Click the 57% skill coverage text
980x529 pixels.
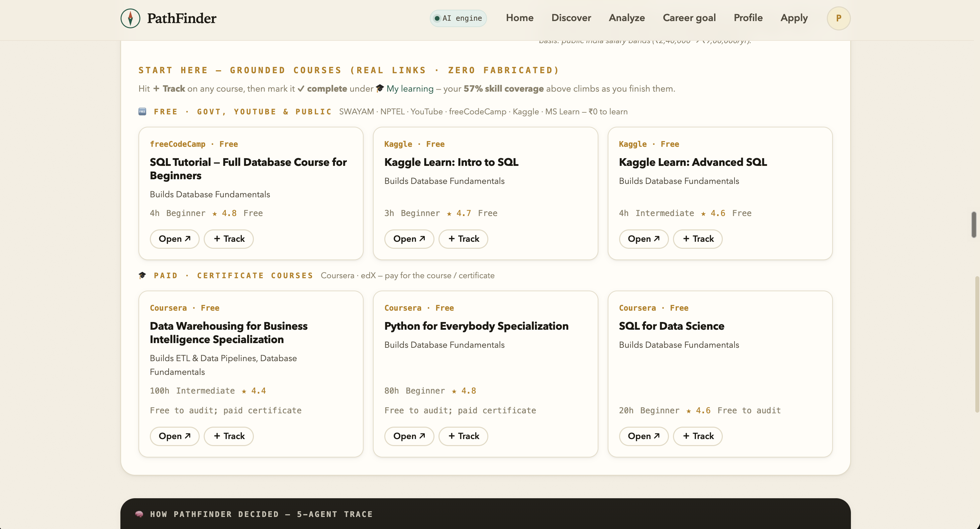point(503,89)
